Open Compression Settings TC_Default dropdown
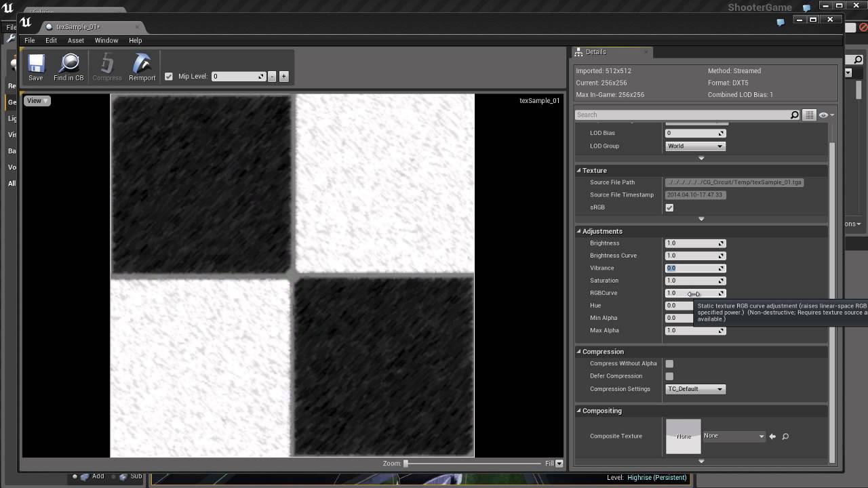Image resolution: width=868 pixels, height=488 pixels. click(x=695, y=389)
